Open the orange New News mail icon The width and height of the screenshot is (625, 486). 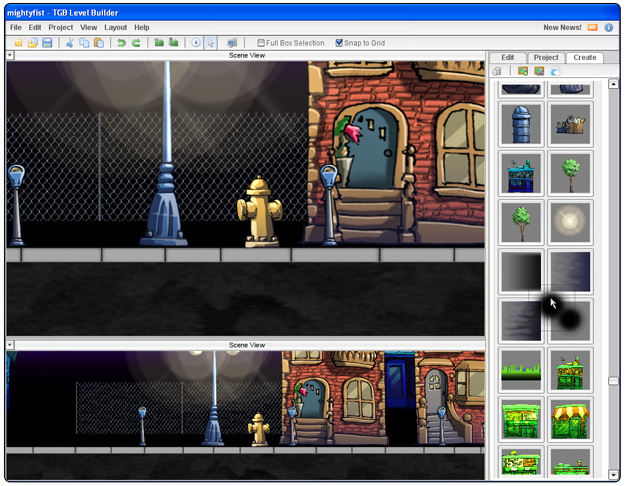click(593, 28)
